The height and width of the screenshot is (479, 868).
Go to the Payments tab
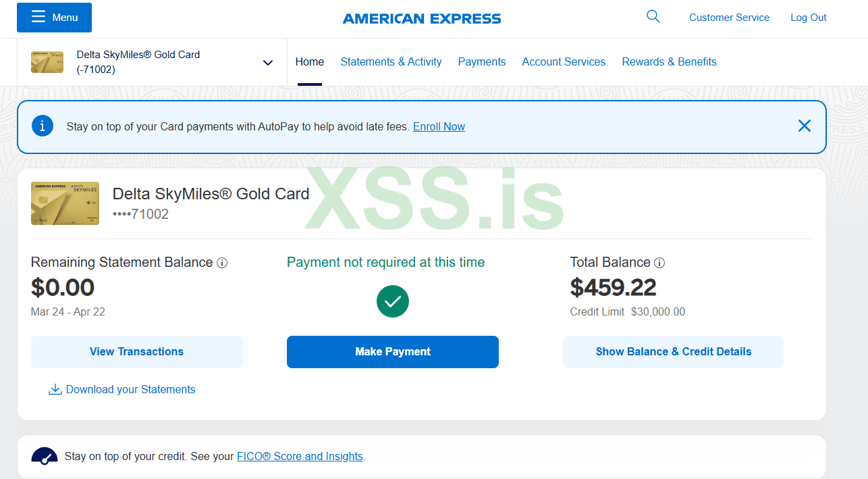click(x=481, y=62)
